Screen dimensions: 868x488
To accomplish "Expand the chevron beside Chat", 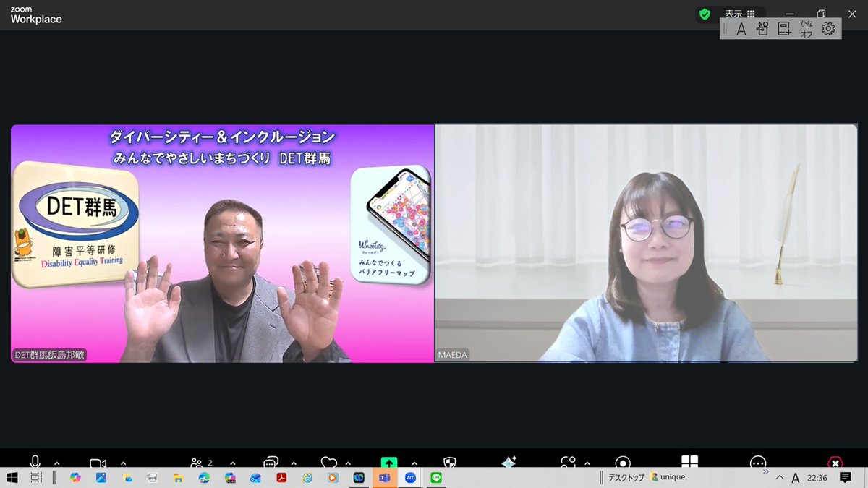I will [294, 463].
